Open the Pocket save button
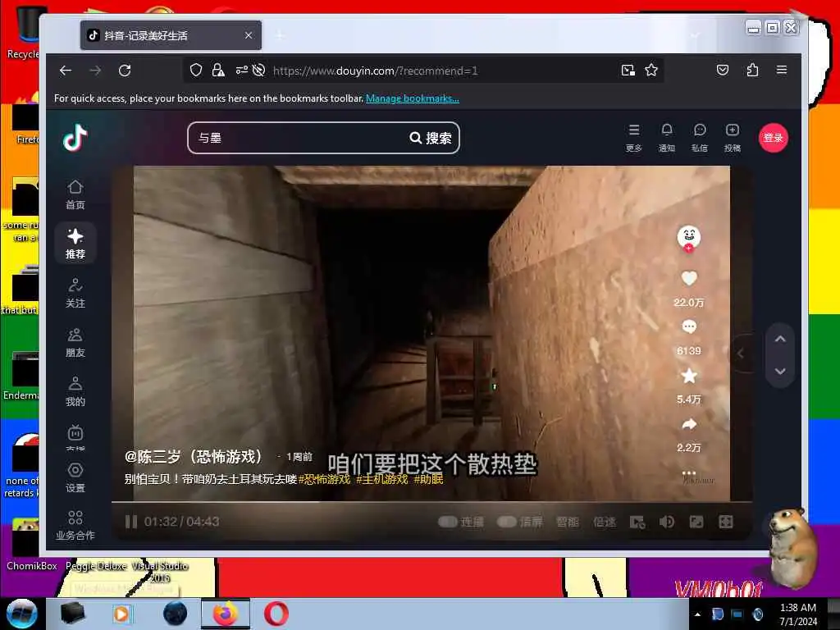The image size is (840, 630). [723, 71]
